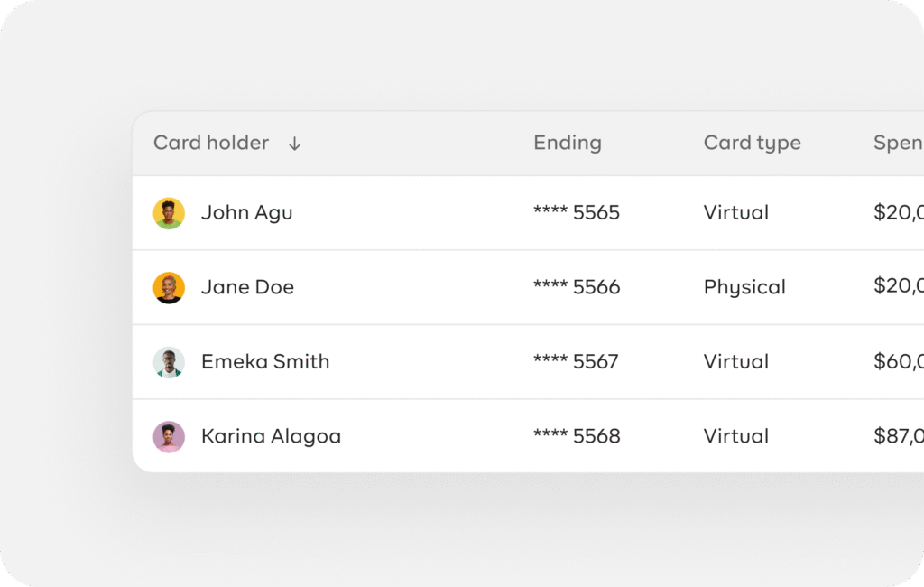Image resolution: width=924 pixels, height=587 pixels.
Task: Click card number ending 5568
Action: coord(577,436)
